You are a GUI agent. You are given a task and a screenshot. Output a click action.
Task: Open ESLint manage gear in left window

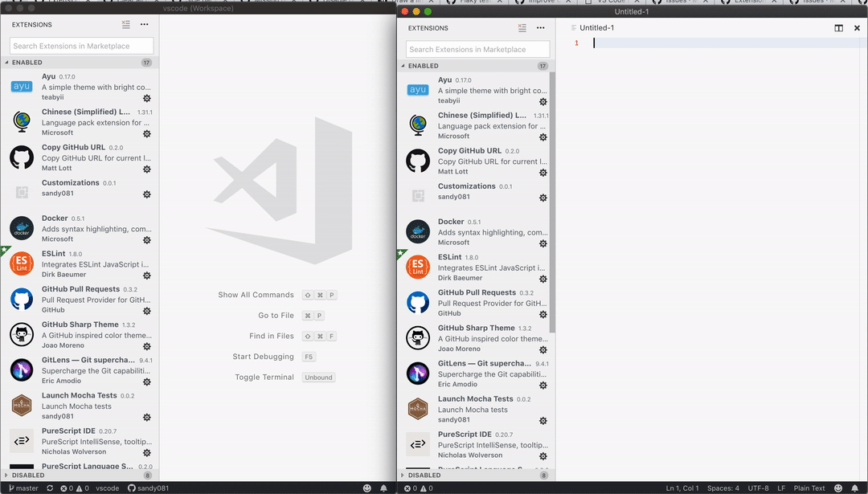pos(147,276)
